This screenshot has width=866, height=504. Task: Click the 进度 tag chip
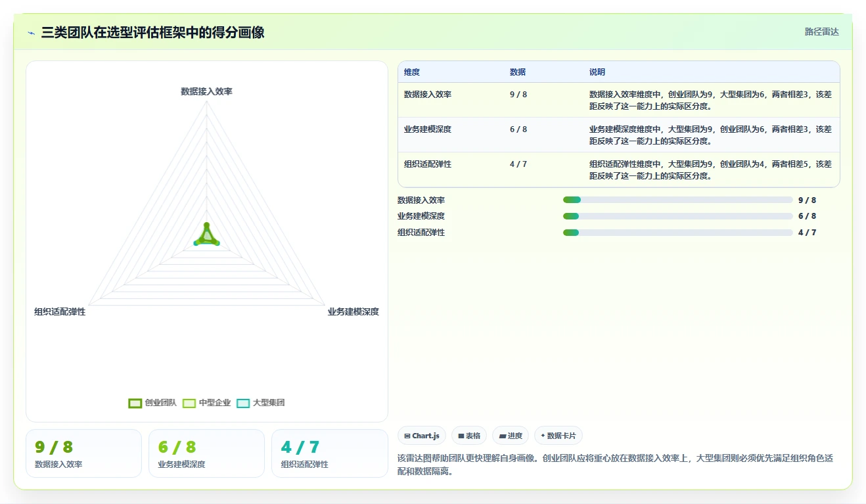[511, 436]
